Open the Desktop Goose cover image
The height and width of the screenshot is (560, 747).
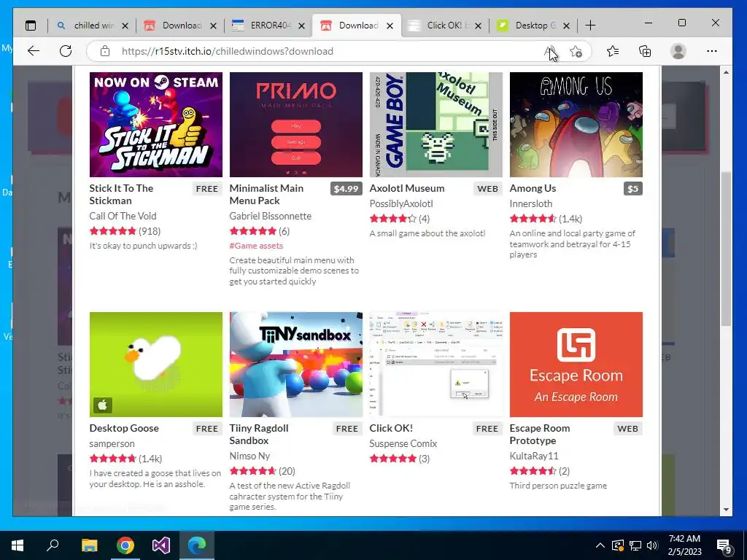click(x=156, y=365)
